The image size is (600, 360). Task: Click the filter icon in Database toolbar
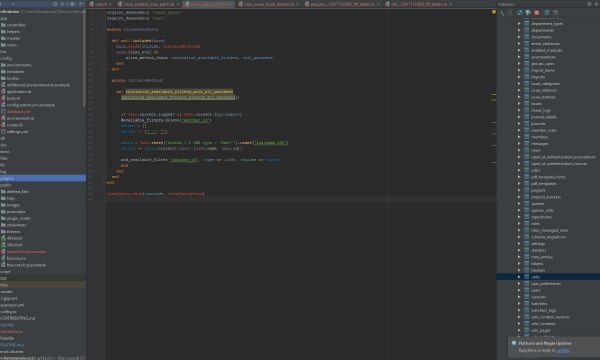tap(556, 13)
